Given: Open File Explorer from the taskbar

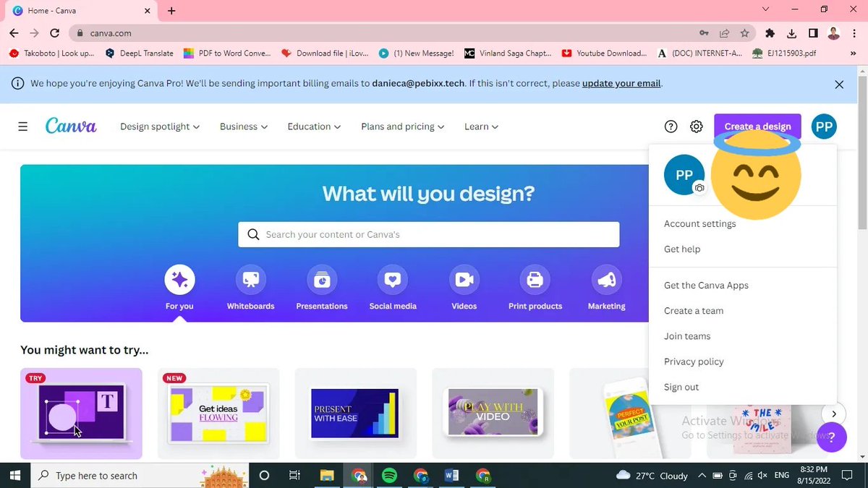Looking at the screenshot, I should (x=327, y=475).
